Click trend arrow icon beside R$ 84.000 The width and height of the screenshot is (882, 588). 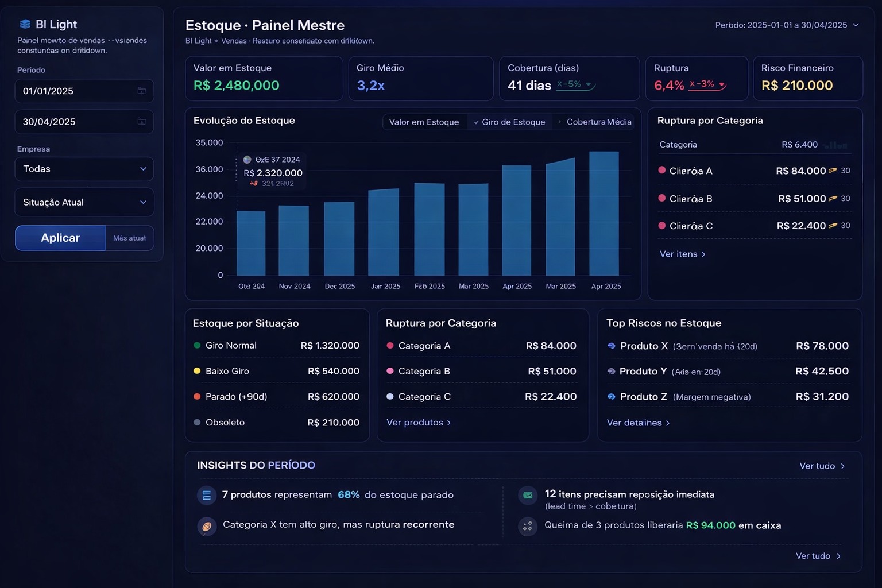click(833, 171)
